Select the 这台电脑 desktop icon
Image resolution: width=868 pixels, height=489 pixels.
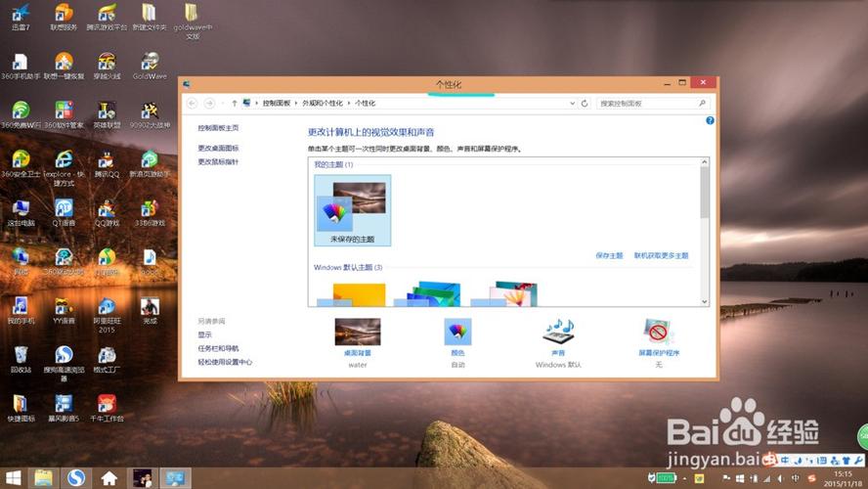pos(21,213)
